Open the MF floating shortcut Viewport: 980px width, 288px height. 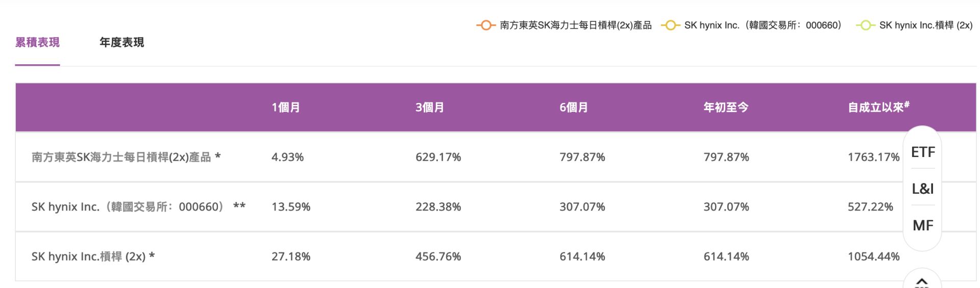pos(923,225)
